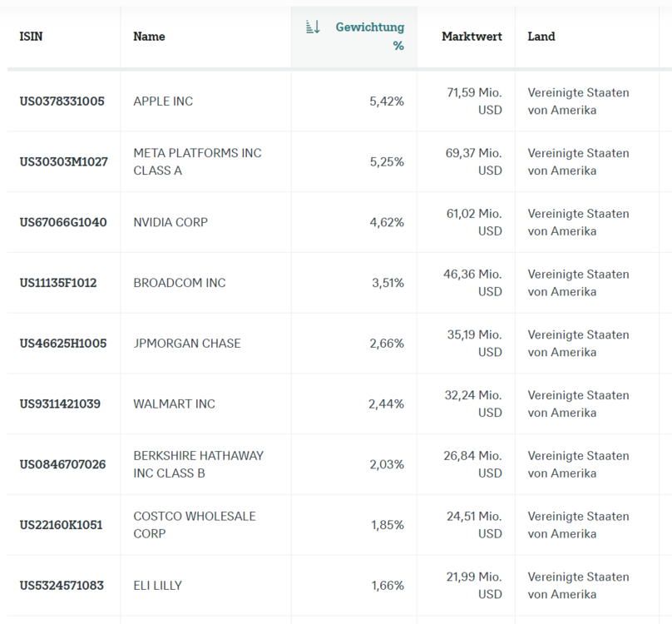This screenshot has width=672, height=624.
Task: Click the sort descending icon beside Gewichtung
Action: [313, 27]
